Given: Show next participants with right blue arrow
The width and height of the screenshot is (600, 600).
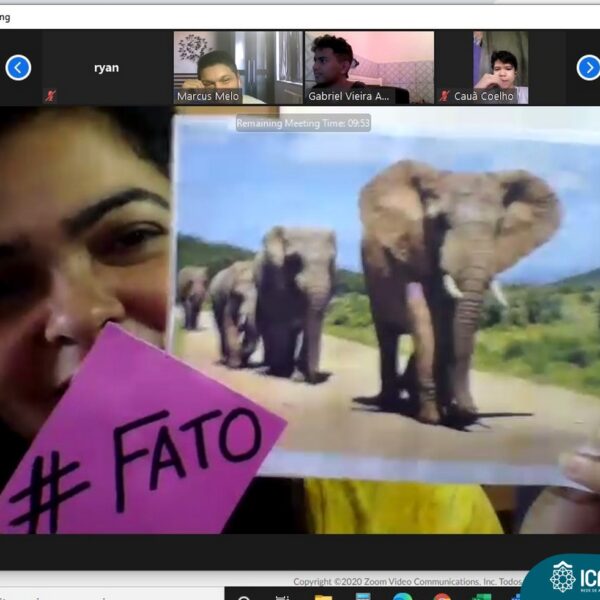Looking at the screenshot, I should [x=588, y=67].
